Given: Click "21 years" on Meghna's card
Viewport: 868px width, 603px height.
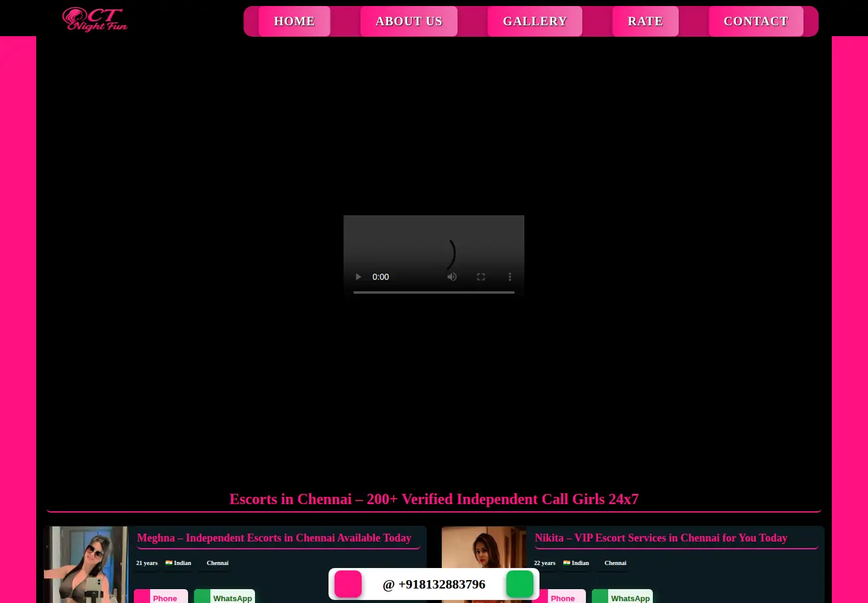Looking at the screenshot, I should [146, 563].
